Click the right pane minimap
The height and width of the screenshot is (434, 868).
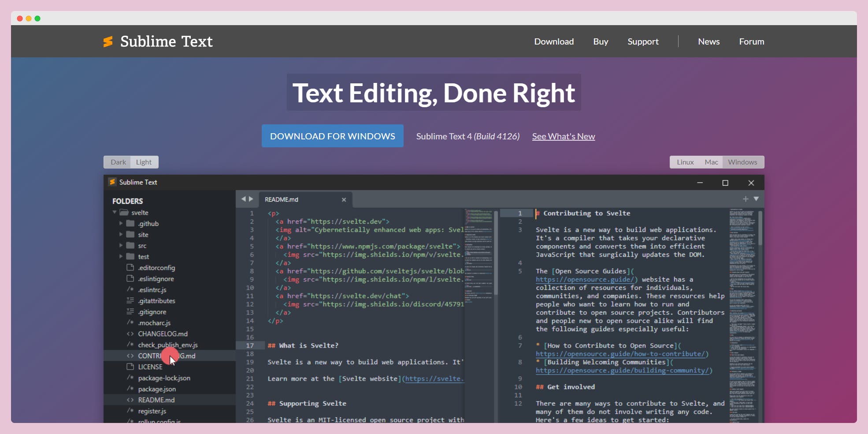[x=742, y=315]
